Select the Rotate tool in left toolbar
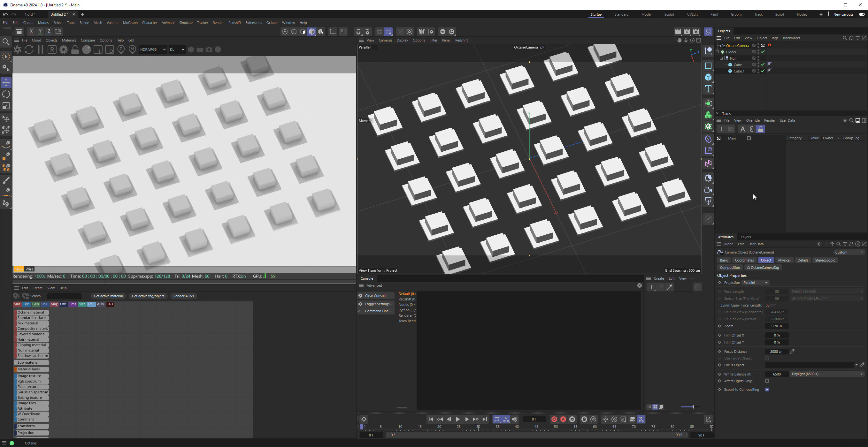Viewport: 868px width, 447px height. pyautogui.click(x=6, y=95)
